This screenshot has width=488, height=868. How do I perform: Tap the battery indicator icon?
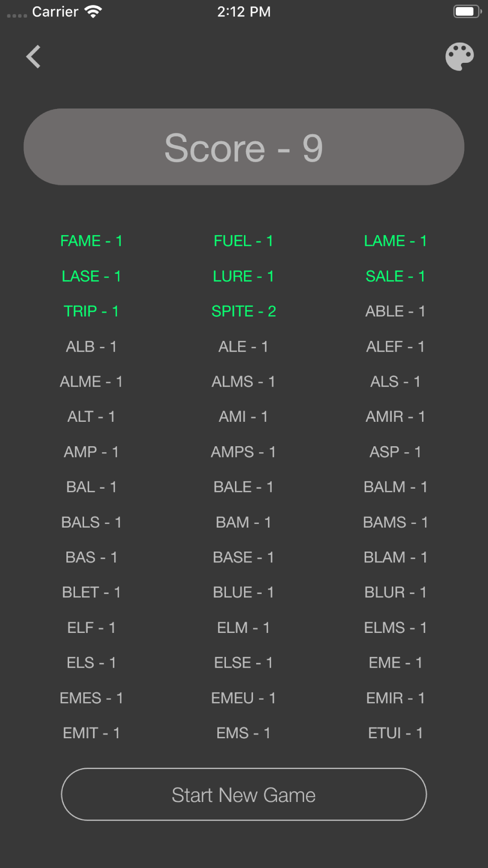[x=467, y=11]
